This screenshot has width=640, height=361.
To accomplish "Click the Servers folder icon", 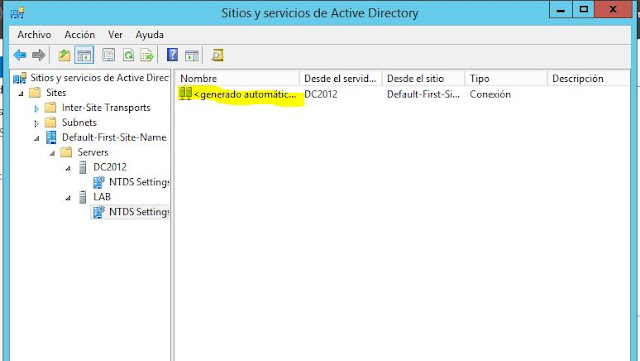I will pos(66,152).
